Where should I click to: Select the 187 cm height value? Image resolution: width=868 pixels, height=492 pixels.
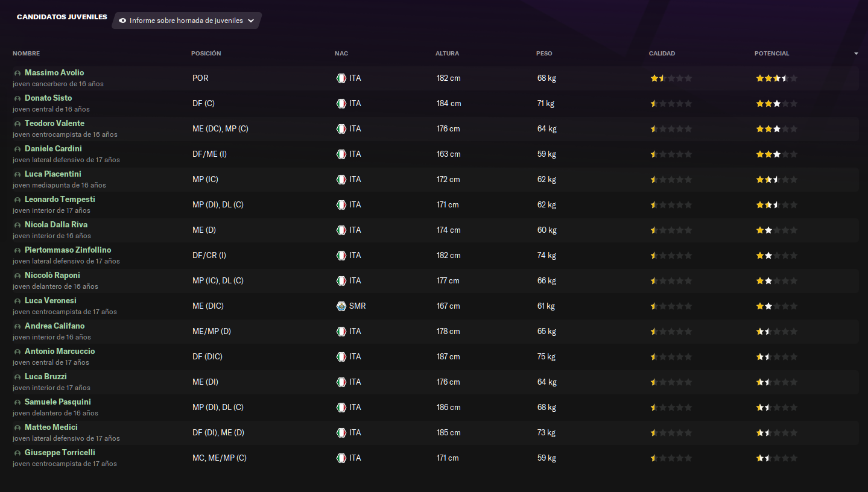point(448,356)
